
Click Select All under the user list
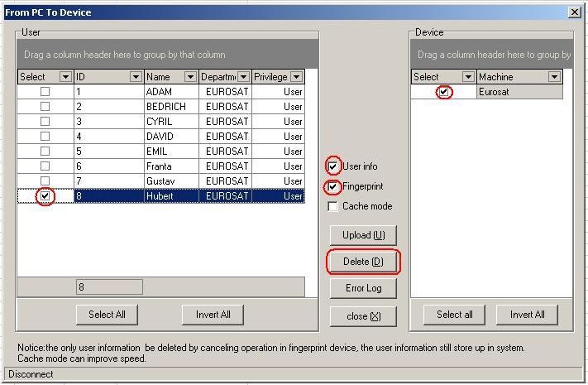(107, 315)
